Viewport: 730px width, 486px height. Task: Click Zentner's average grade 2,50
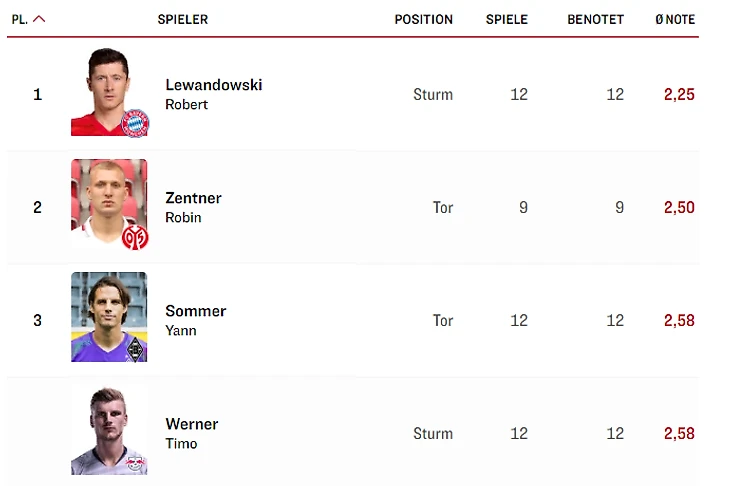[678, 208]
